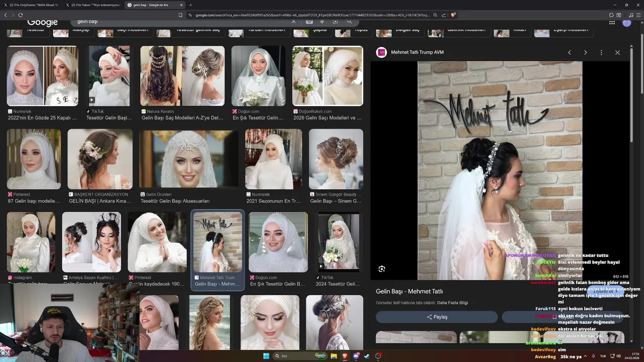The image size is (644, 362).
Task: Bookmark this page with the bookmark icon
Action: click(180, 15)
